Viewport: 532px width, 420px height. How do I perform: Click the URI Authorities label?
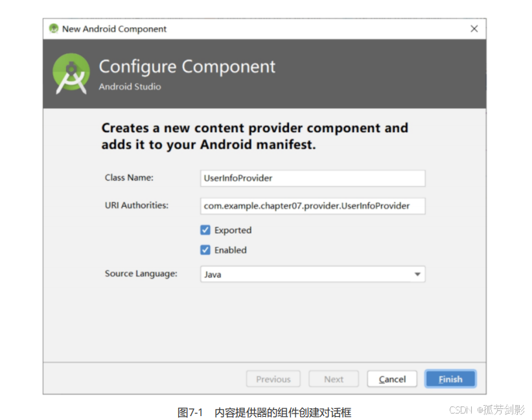coord(136,205)
